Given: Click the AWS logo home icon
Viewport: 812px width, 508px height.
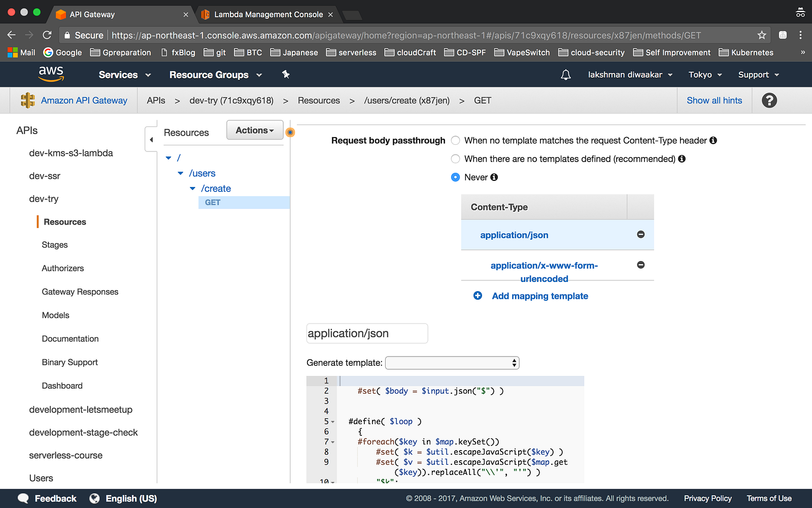Looking at the screenshot, I should point(51,74).
